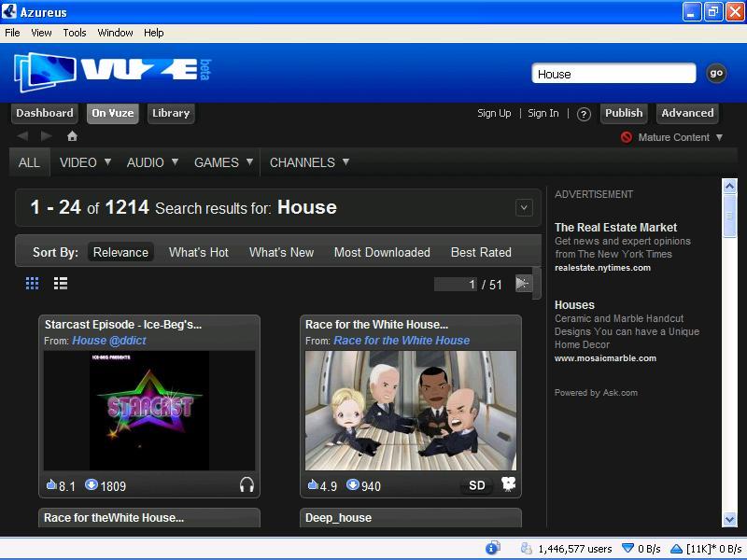Select the Relevance sort option

(120, 252)
